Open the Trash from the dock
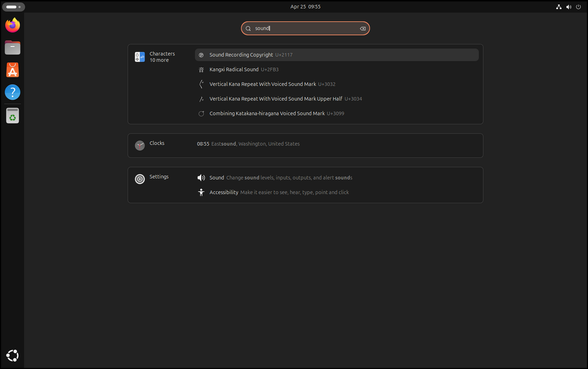 click(12, 115)
